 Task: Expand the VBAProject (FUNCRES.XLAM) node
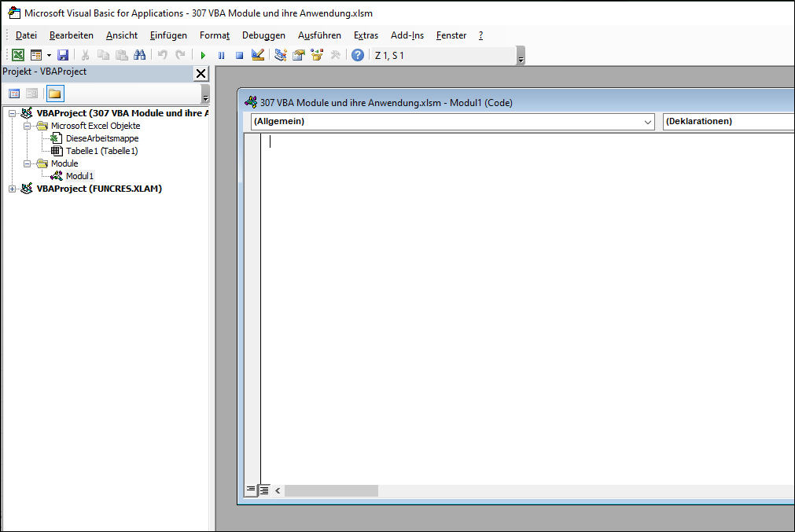point(12,189)
